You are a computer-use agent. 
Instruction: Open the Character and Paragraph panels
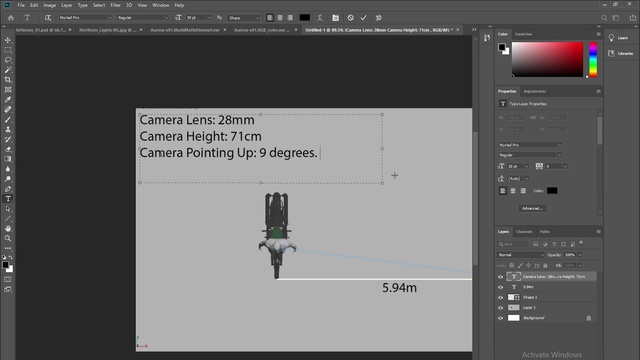[x=335, y=18]
